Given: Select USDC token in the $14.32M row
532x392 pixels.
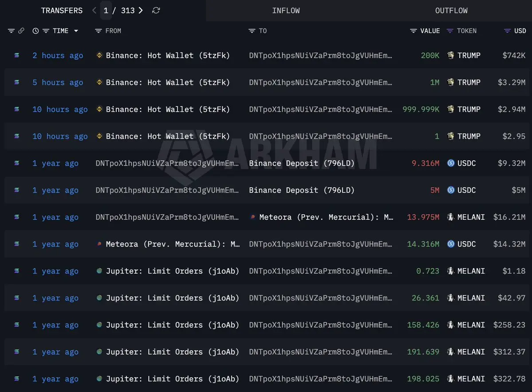Looking at the screenshot, I should 466,244.
